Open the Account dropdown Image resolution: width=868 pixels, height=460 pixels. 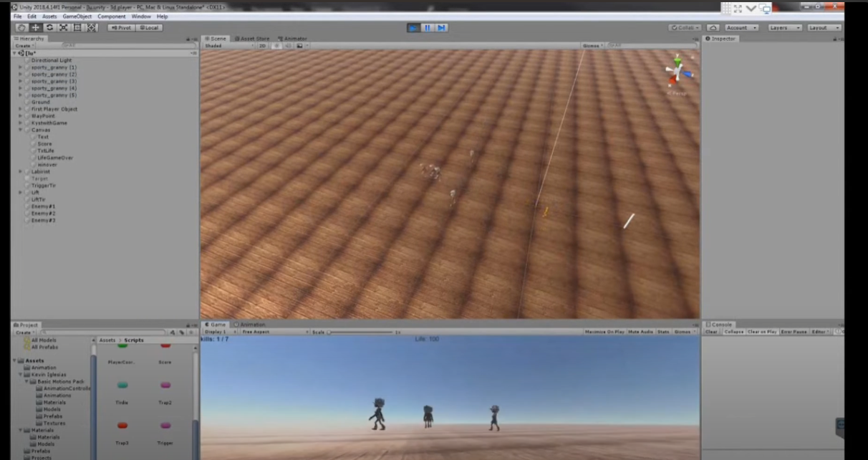[741, 28]
